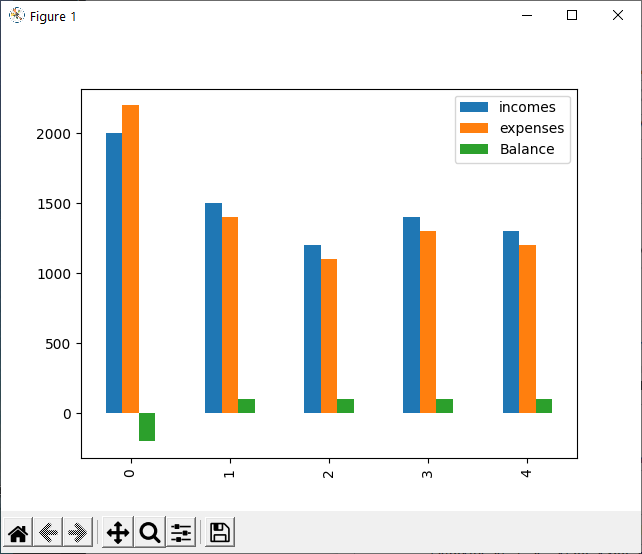Save the figure with the floppy disk icon

220,533
